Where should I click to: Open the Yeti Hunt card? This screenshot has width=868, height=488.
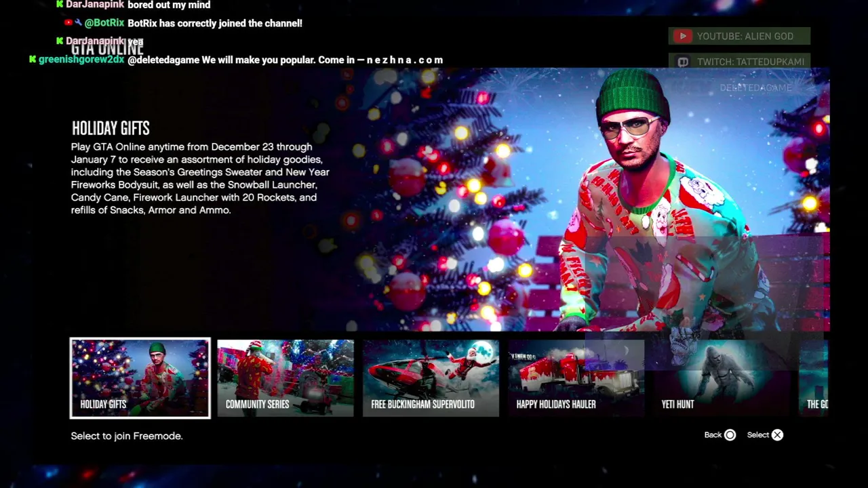click(722, 378)
